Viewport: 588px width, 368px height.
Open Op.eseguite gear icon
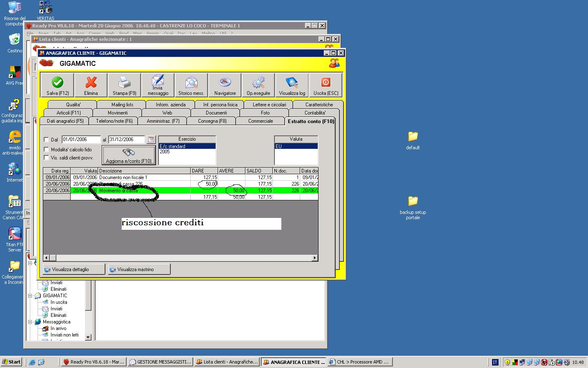258,85
